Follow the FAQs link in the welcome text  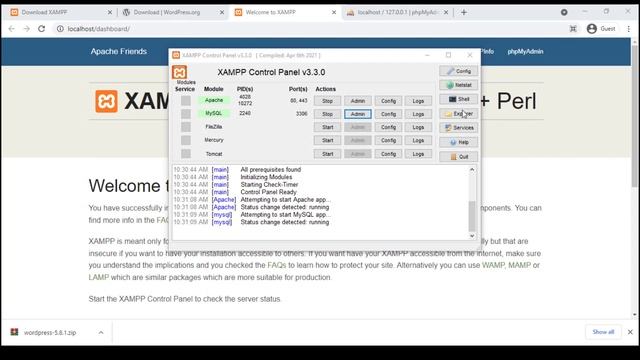pos(277,265)
